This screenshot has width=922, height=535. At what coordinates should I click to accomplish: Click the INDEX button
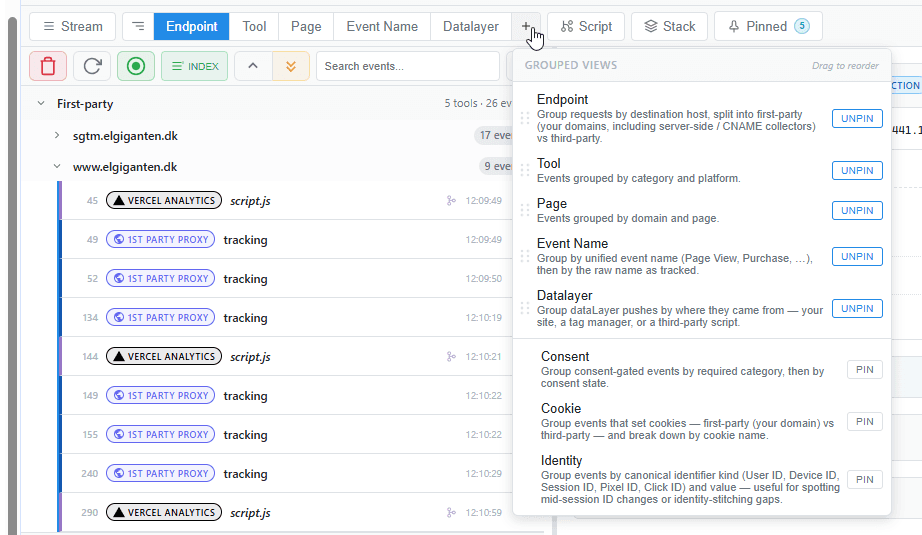click(195, 66)
